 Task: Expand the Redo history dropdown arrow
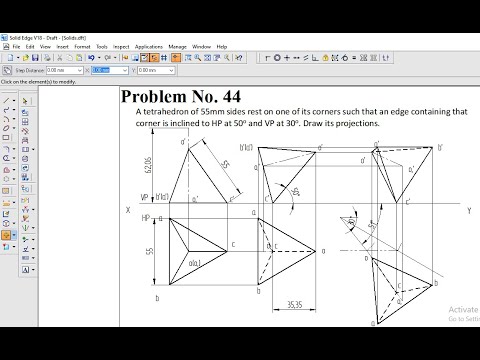pos(115,58)
